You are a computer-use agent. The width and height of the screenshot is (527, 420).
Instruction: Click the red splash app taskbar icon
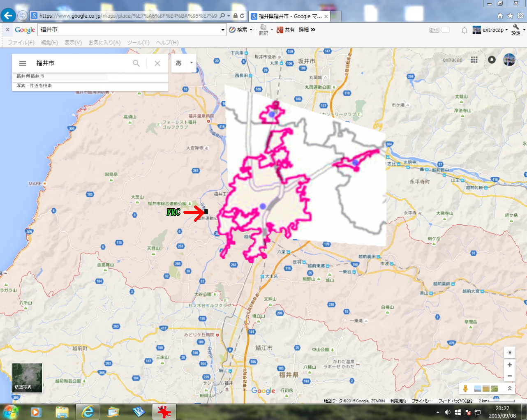[164, 412]
